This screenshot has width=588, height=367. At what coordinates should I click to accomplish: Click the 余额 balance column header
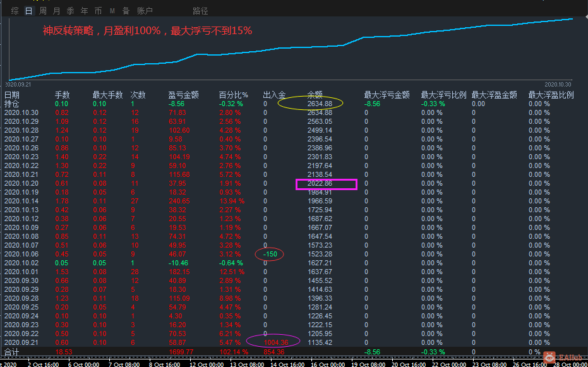pyautogui.click(x=315, y=95)
